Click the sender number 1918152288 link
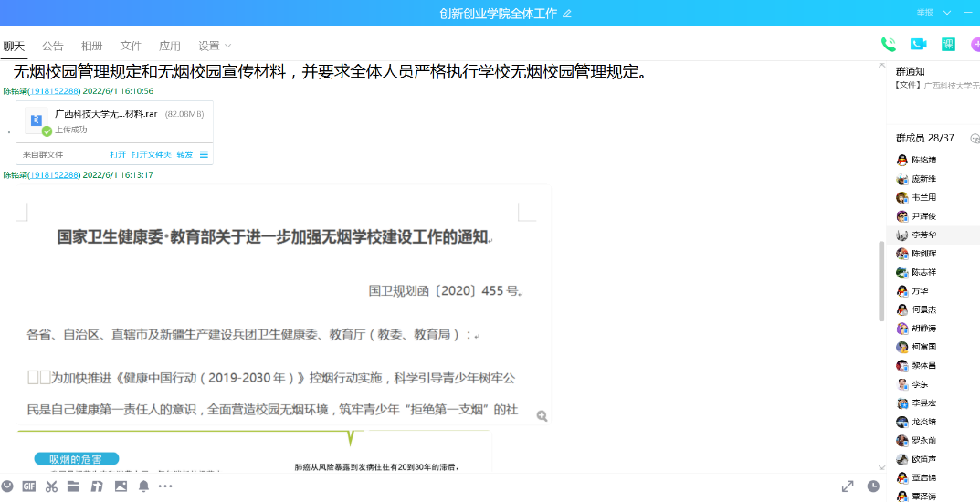This screenshot has width=980, height=502. click(54, 91)
